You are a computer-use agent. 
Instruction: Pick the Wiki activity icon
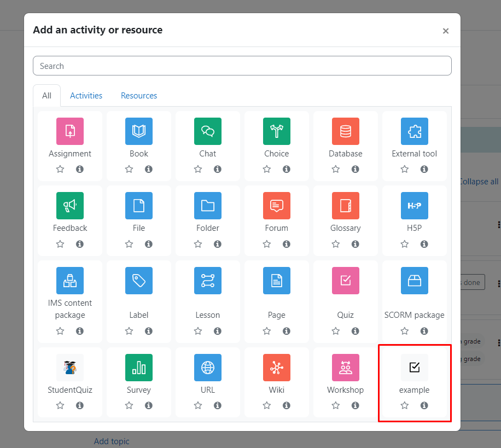point(277,368)
